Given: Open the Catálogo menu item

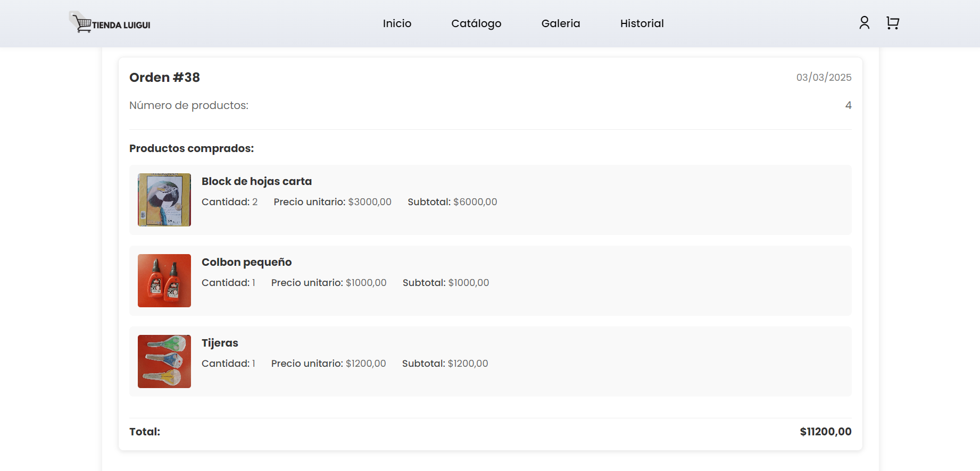Looking at the screenshot, I should coord(476,23).
